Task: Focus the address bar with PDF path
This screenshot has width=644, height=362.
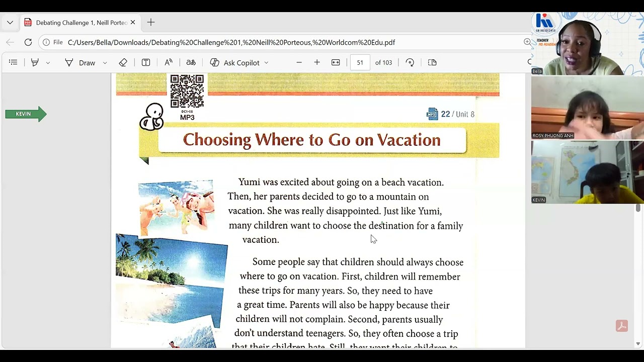Action: [231, 42]
